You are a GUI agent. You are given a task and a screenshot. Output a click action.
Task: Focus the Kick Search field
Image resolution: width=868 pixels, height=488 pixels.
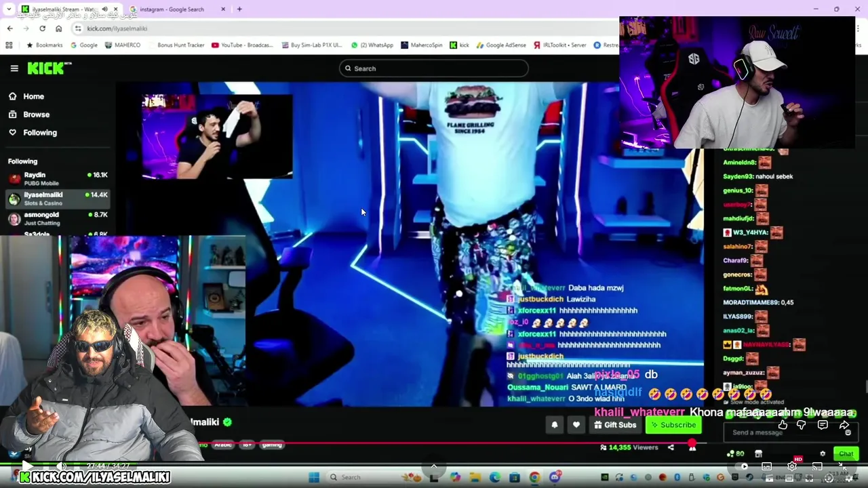434,68
